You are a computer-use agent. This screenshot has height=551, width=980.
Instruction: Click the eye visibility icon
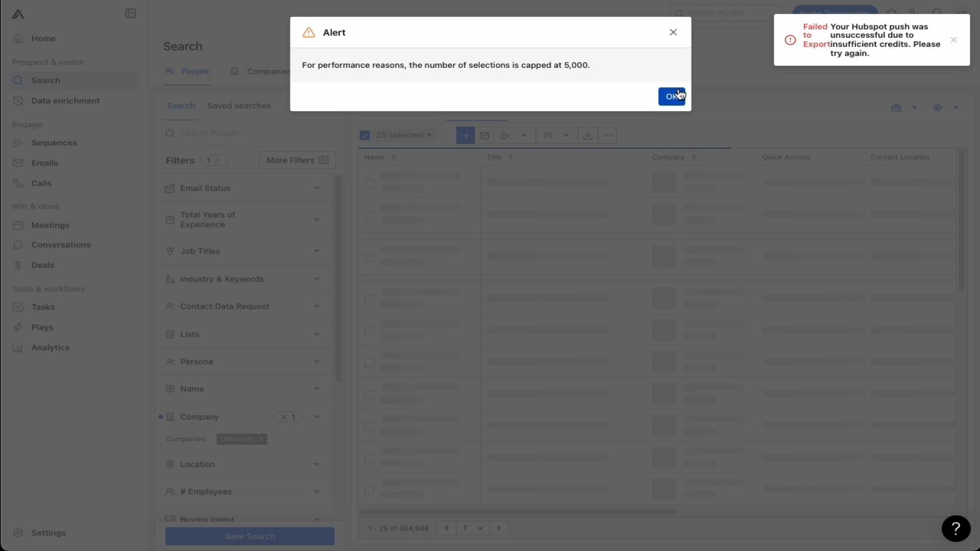(x=938, y=108)
